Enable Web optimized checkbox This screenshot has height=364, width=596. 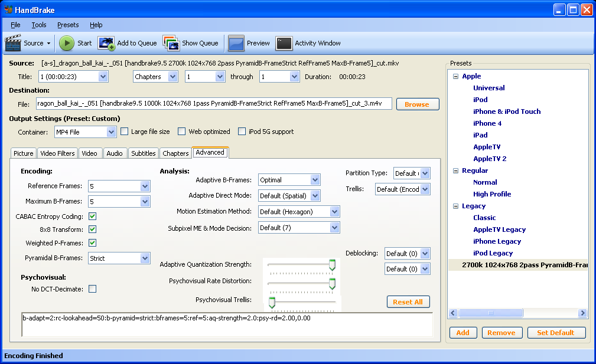182,132
